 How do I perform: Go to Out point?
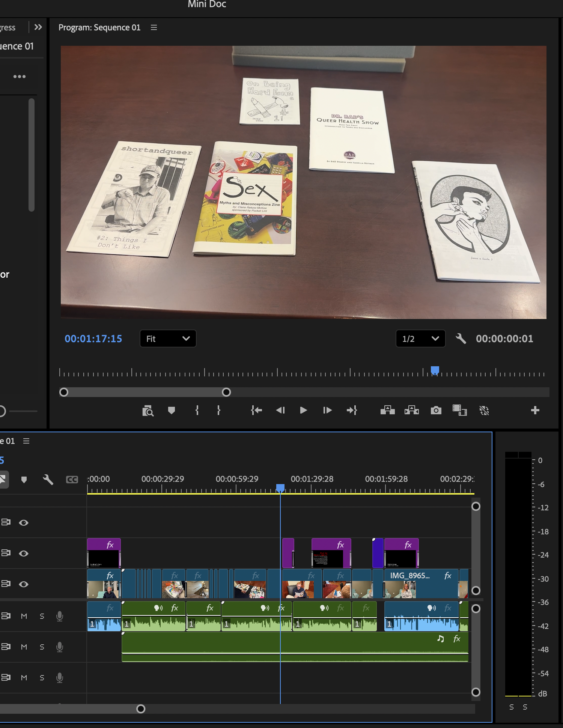point(352,411)
